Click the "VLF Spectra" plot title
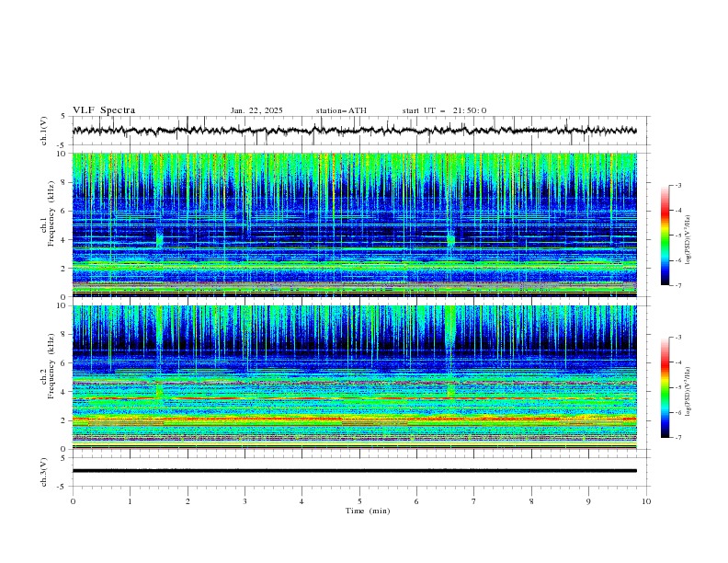This screenshot has height=563, width=728. coord(104,110)
